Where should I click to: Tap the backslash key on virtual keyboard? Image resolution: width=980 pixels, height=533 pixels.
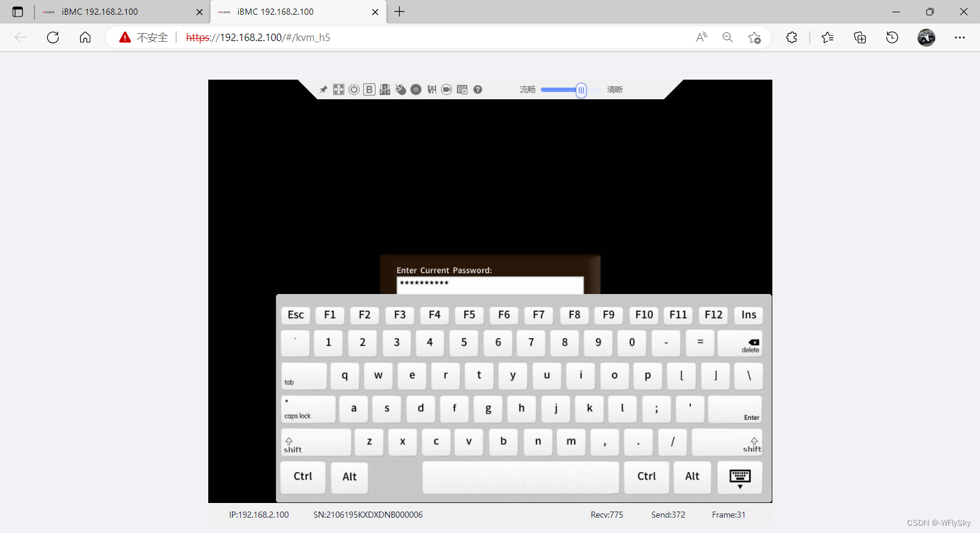pyautogui.click(x=748, y=376)
